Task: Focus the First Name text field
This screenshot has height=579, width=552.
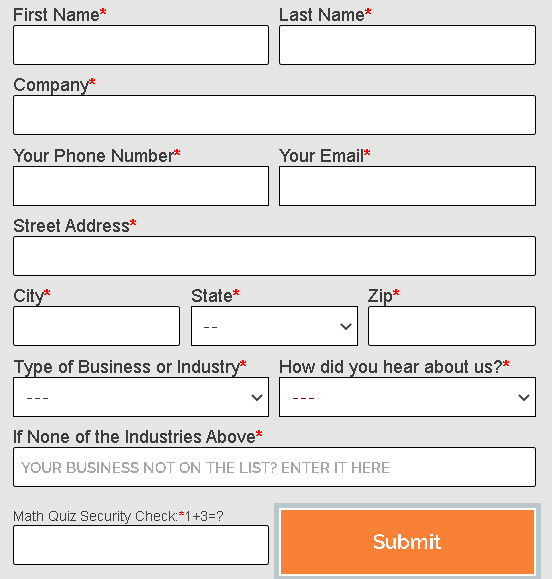Action: point(141,45)
